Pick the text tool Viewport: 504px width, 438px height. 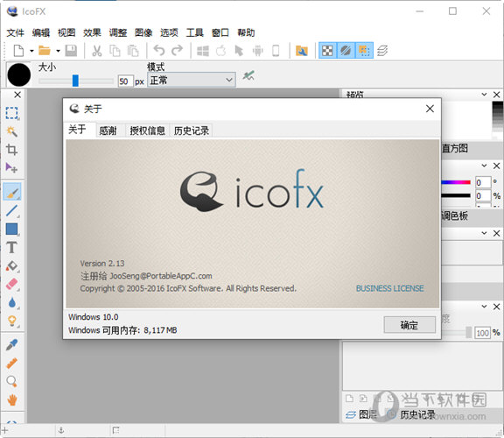[12, 247]
